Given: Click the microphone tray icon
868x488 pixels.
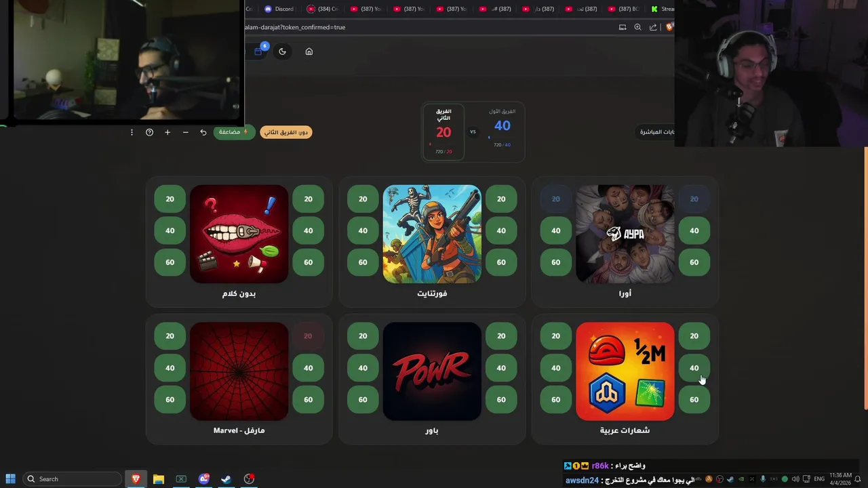Looking at the screenshot, I should (763, 479).
